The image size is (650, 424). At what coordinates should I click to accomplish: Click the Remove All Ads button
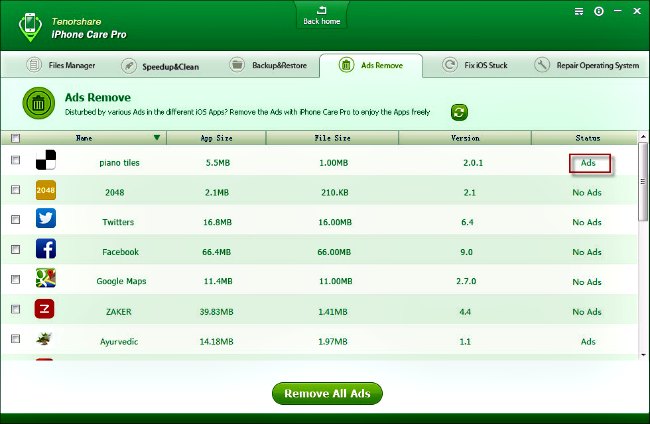(x=327, y=394)
